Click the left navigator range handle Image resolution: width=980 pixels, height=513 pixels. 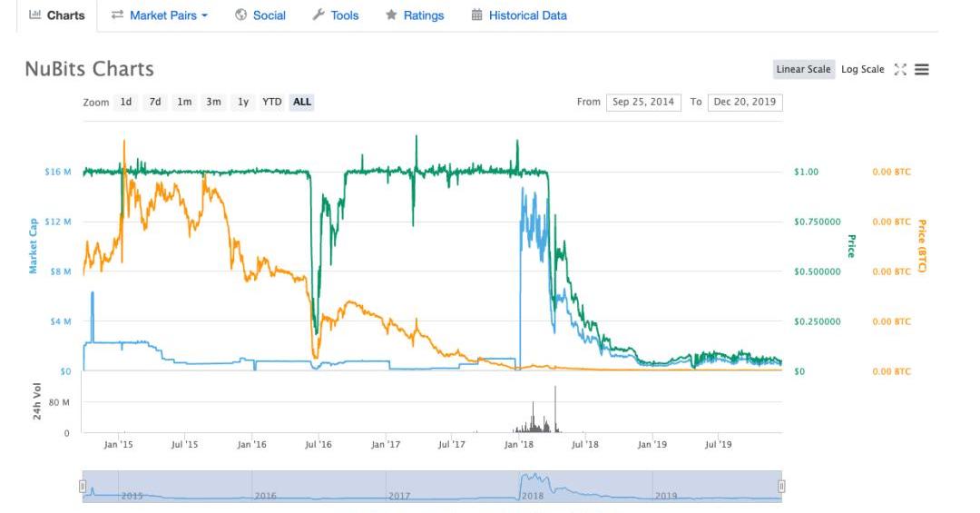tap(83, 486)
